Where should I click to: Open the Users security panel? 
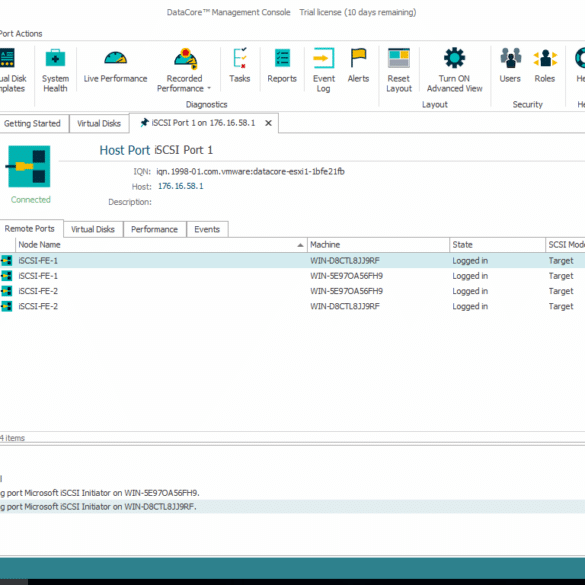pyautogui.click(x=510, y=65)
